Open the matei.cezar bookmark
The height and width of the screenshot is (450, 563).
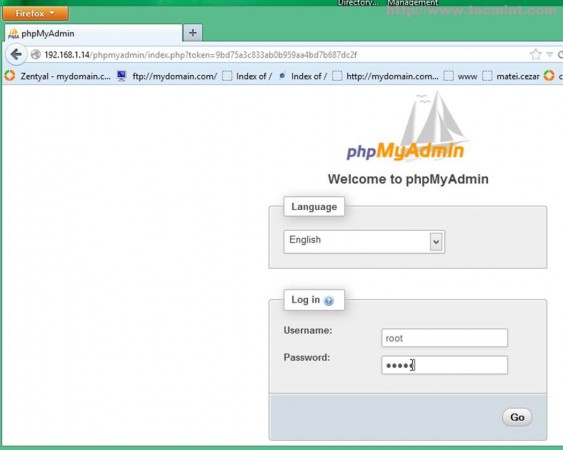click(511, 76)
